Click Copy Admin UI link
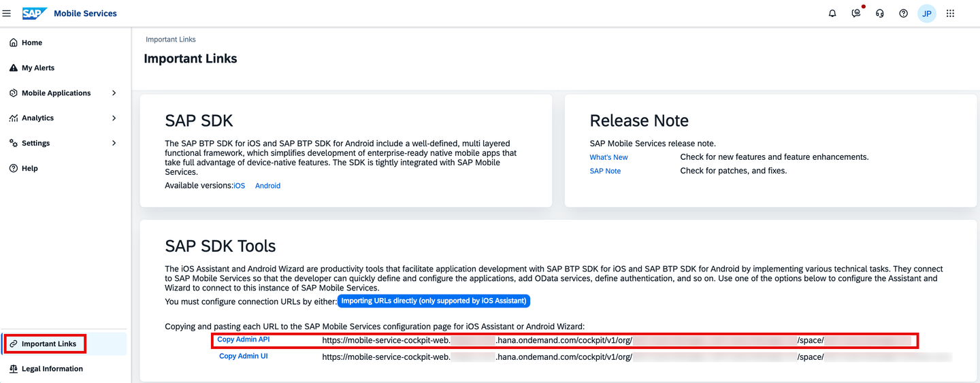 pyautogui.click(x=244, y=356)
